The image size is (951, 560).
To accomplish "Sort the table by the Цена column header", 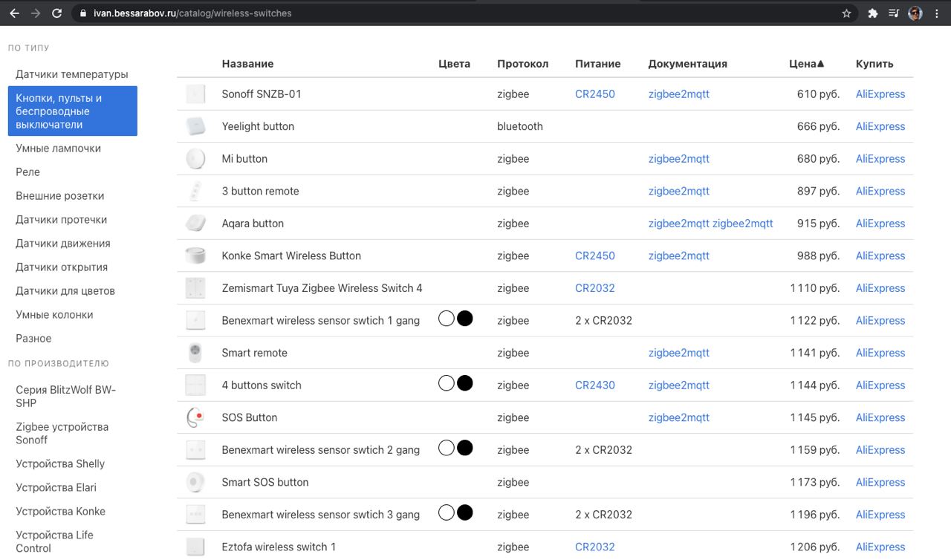I will tap(807, 64).
